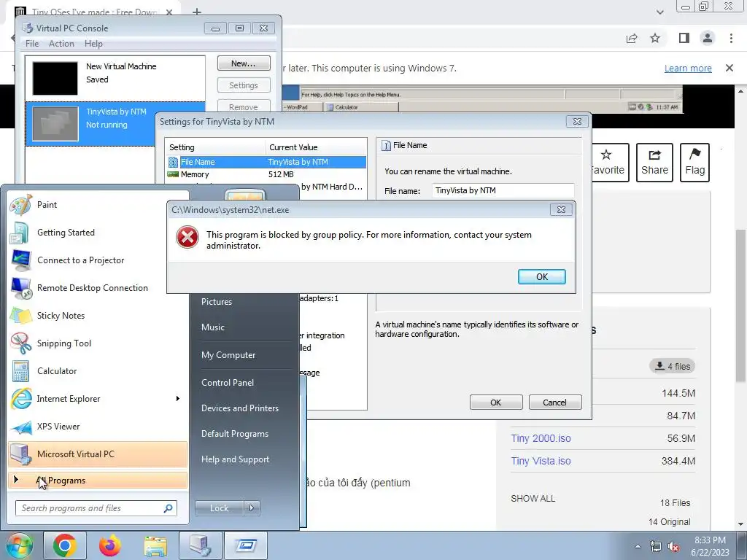Open Help and Support
The height and width of the screenshot is (560, 747).
(236, 459)
